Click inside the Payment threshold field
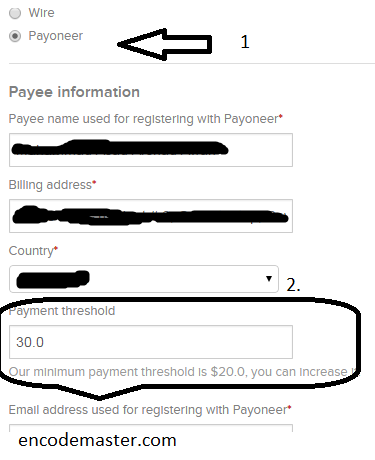This screenshot has height=460, width=375. pos(151,342)
